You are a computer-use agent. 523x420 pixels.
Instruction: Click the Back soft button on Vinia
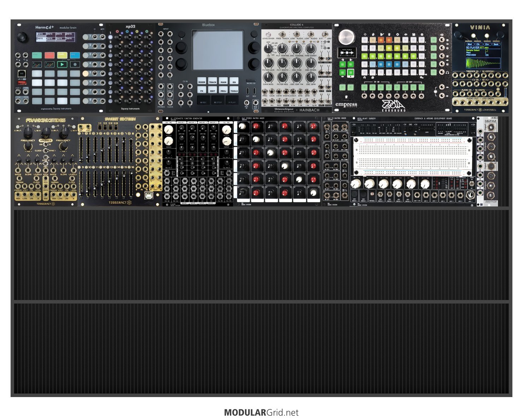[496, 44]
